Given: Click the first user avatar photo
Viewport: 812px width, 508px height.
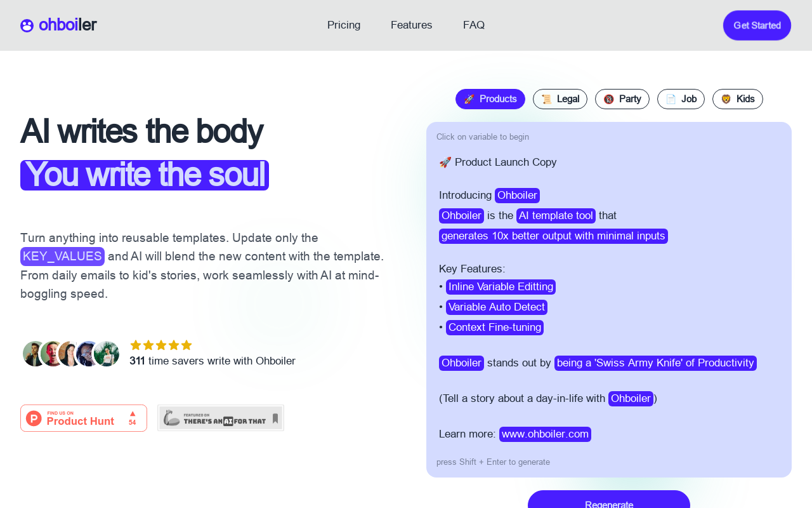Looking at the screenshot, I should click(34, 354).
